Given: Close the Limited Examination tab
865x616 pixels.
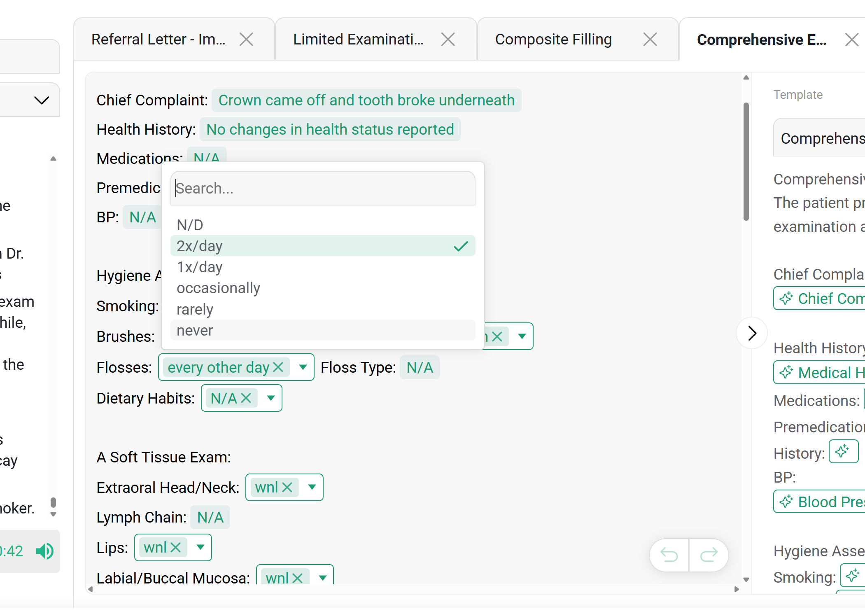Looking at the screenshot, I should (448, 40).
